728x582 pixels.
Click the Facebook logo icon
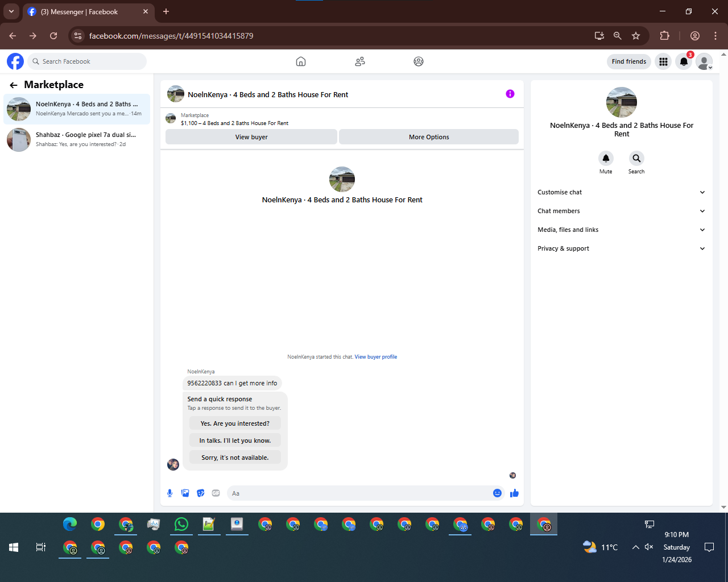click(x=15, y=61)
